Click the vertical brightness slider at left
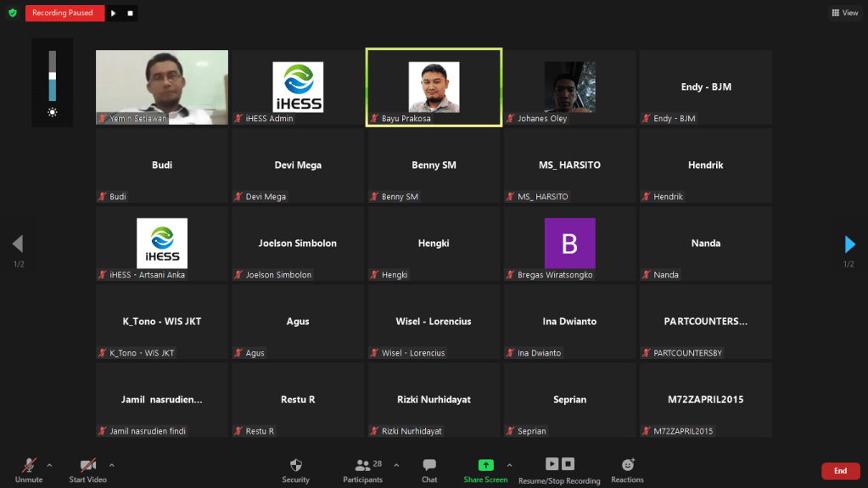This screenshot has height=488, width=868. (x=53, y=76)
